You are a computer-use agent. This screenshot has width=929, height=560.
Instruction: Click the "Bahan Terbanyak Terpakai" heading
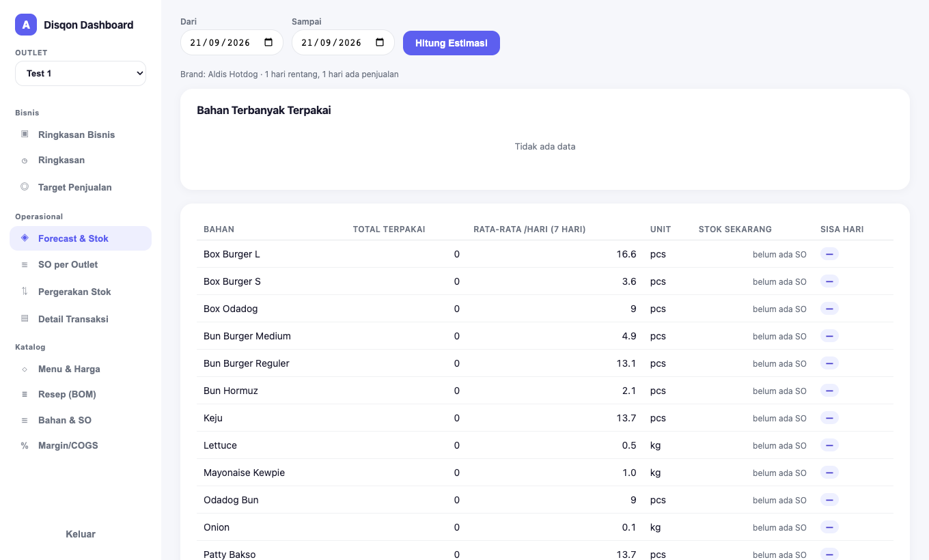point(264,110)
